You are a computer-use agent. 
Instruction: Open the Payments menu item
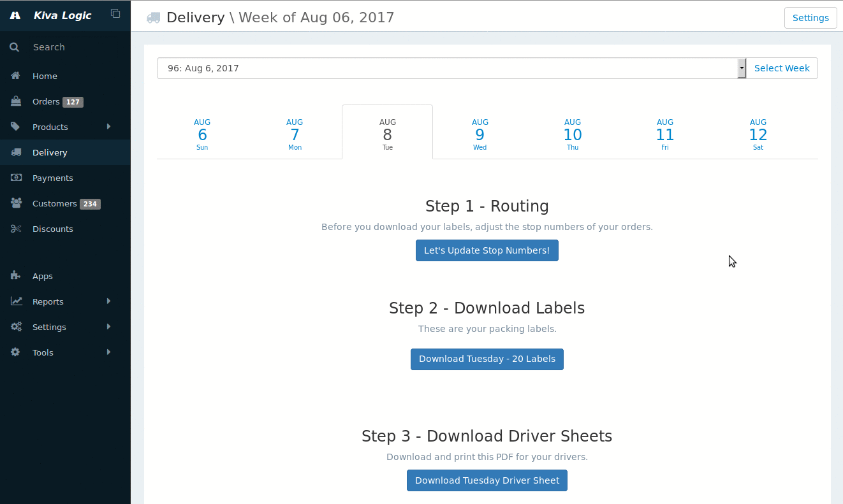click(65, 178)
